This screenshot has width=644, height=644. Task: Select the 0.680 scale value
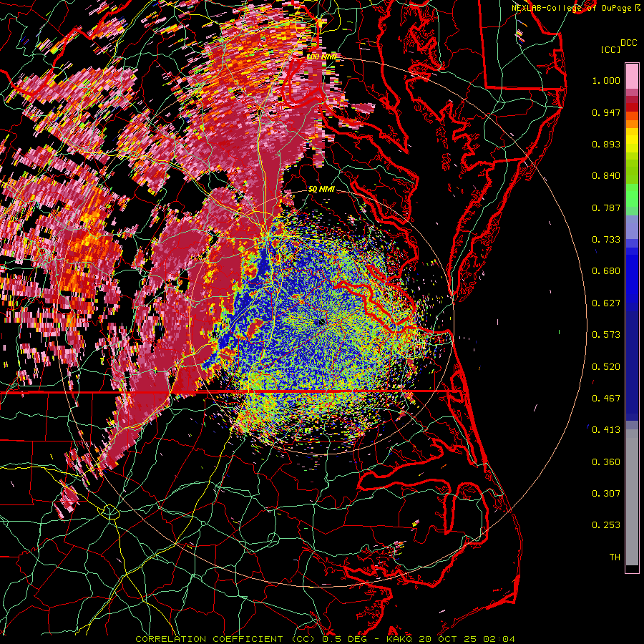[606, 271]
